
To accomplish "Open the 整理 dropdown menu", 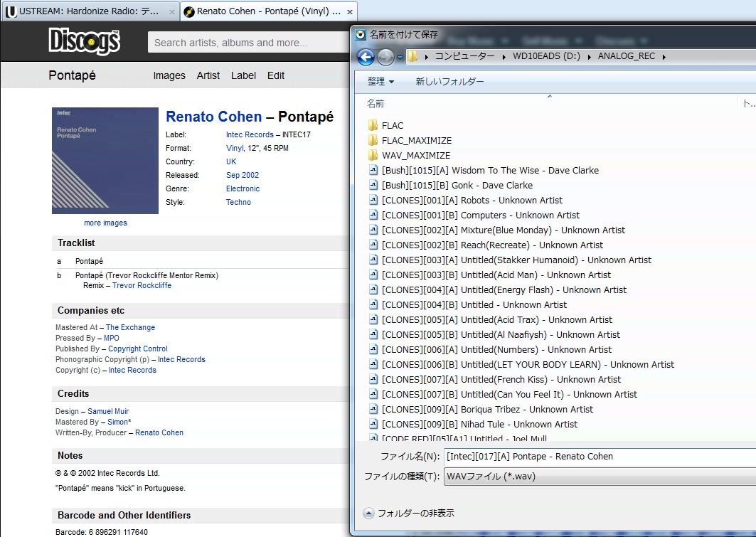I will (380, 82).
